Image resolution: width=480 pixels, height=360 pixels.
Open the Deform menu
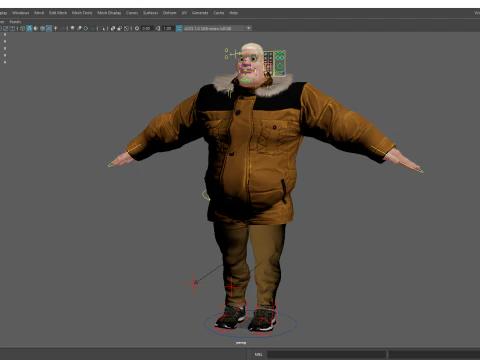click(169, 13)
